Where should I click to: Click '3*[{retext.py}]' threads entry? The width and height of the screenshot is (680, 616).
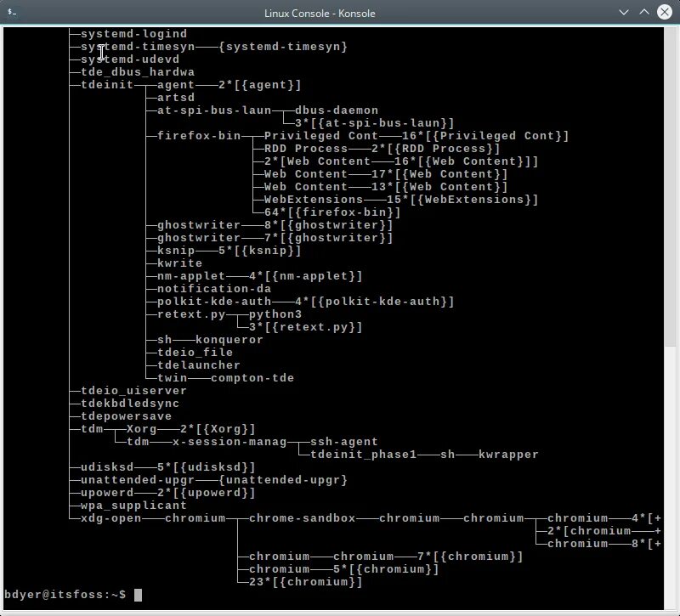[306, 327]
